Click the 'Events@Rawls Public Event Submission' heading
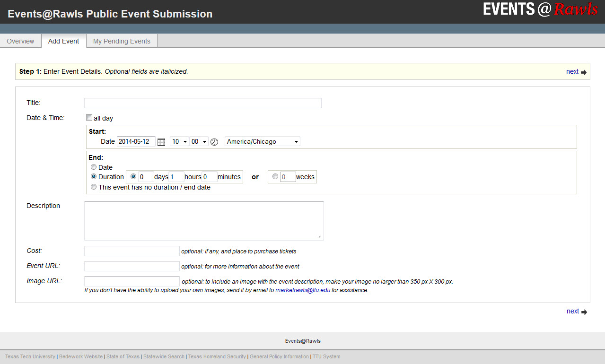This screenshot has width=605, height=364. (x=110, y=14)
